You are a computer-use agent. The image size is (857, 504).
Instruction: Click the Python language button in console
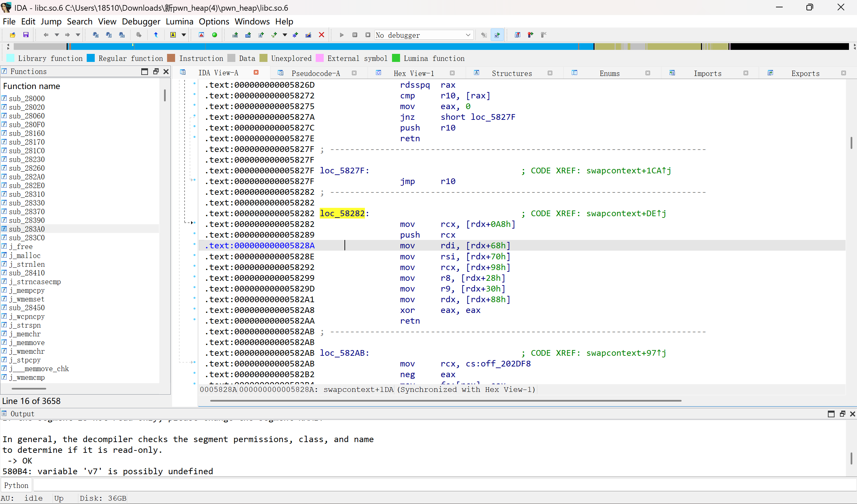pos(16,485)
